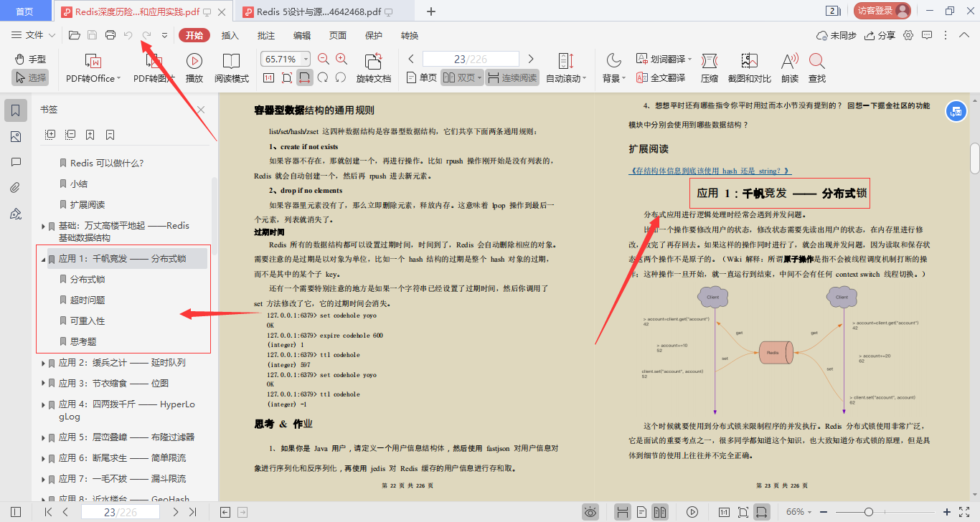Toggle fit width view in ribbon
The image size is (980, 522).
(x=305, y=77)
